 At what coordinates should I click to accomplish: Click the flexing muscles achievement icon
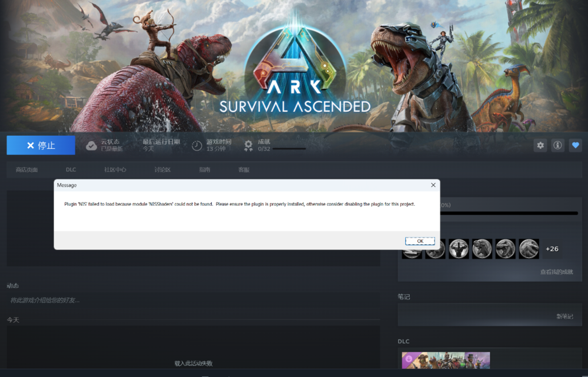click(x=459, y=249)
